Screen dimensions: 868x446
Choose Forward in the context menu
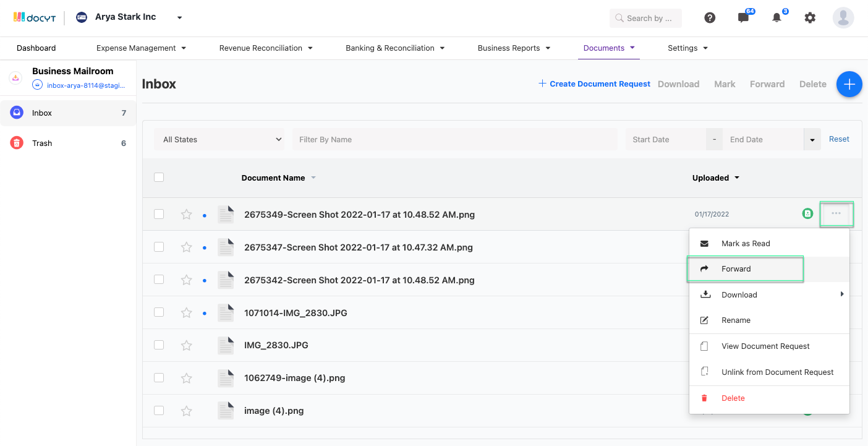tap(736, 269)
